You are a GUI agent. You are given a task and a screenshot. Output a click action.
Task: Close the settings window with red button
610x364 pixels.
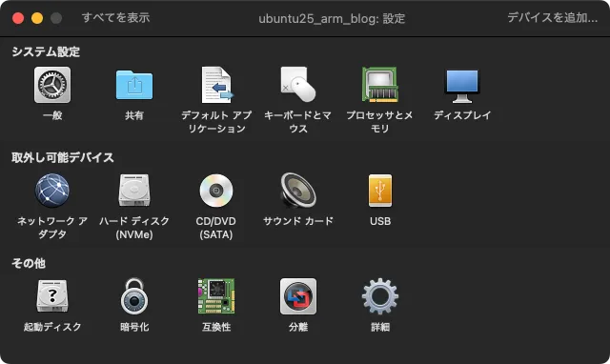[18, 18]
